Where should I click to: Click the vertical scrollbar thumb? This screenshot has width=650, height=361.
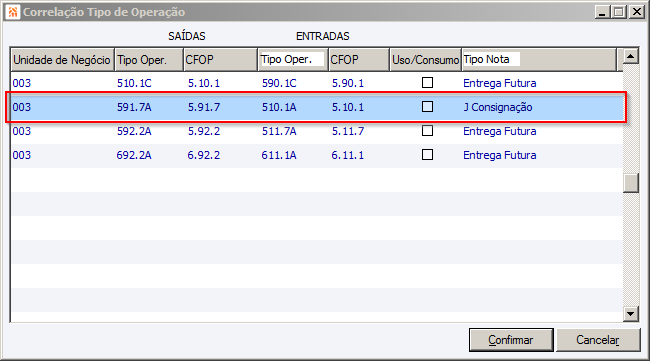pyautogui.click(x=631, y=183)
